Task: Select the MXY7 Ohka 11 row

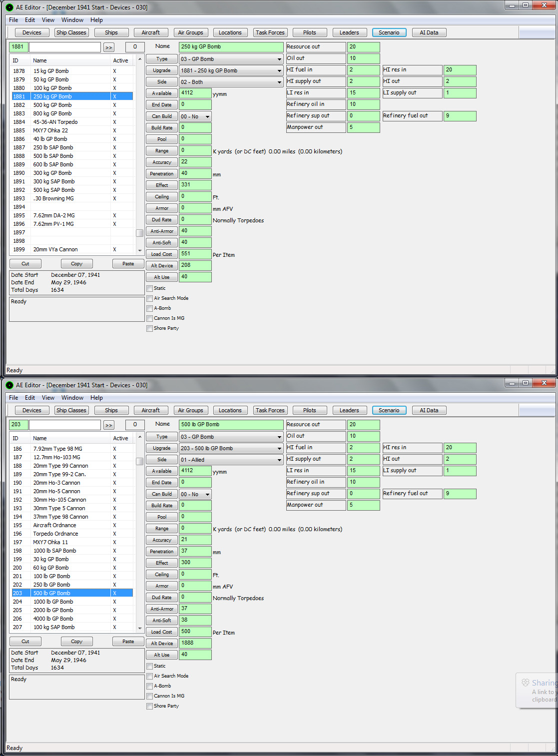Action: (x=72, y=542)
